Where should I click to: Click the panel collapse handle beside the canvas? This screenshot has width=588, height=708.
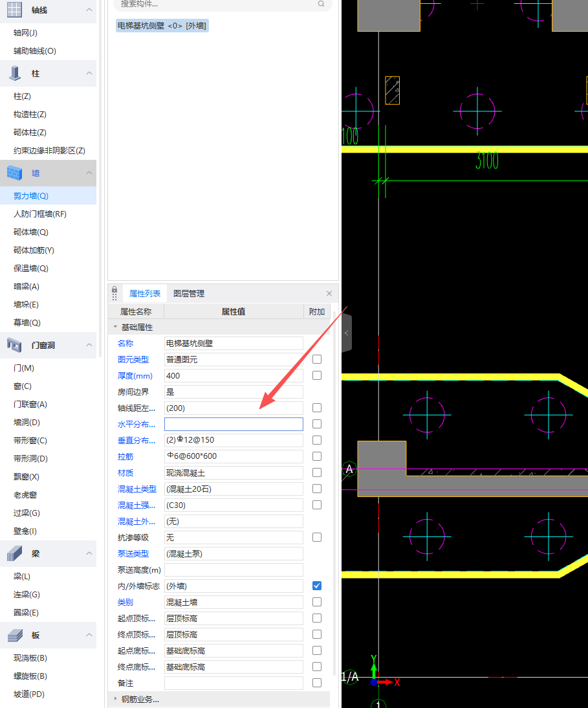tap(347, 333)
